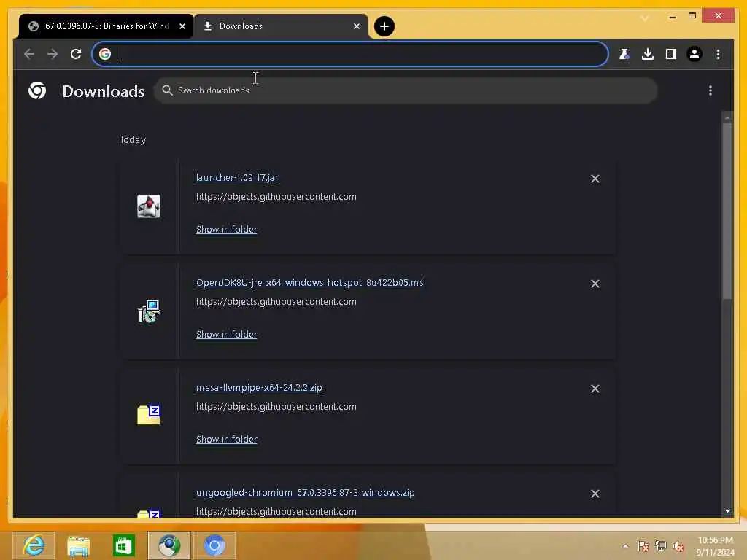Click the magnifier icon in search downloads

tap(167, 90)
